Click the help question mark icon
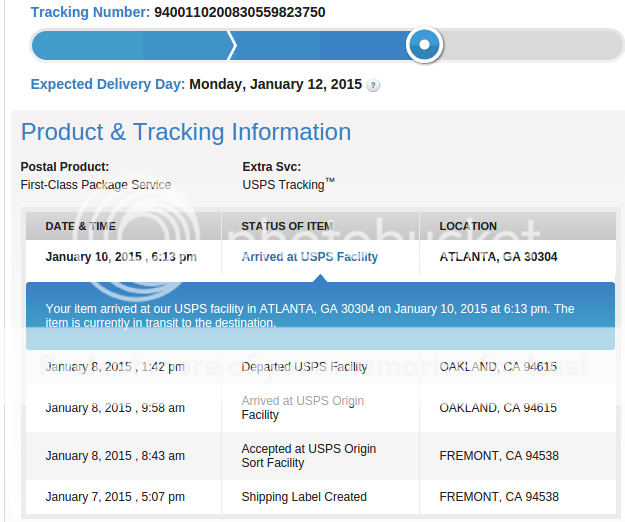625x522 pixels. pos(373,86)
